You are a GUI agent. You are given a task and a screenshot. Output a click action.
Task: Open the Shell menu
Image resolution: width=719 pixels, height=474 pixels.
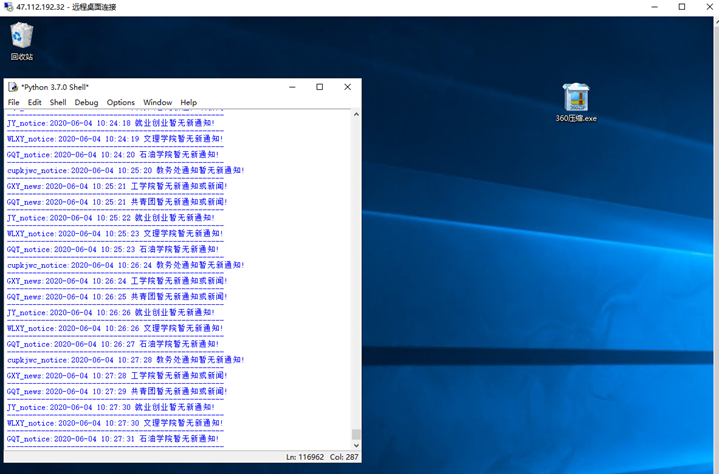coord(58,102)
